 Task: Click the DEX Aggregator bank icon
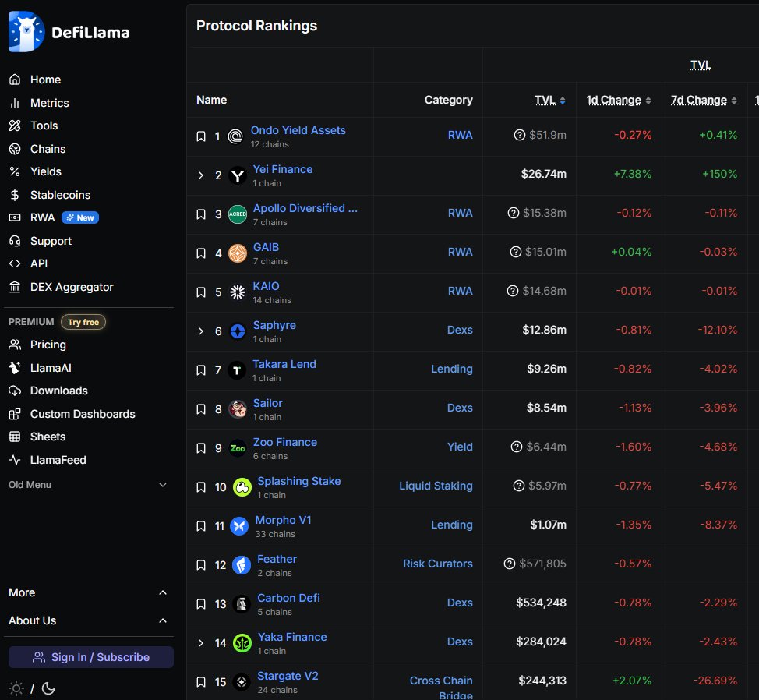[15, 287]
